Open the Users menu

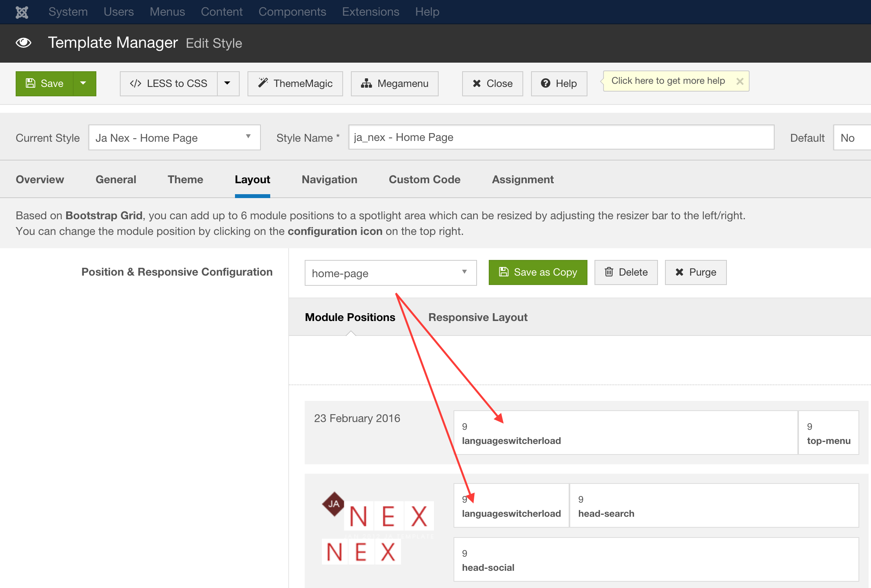click(119, 12)
